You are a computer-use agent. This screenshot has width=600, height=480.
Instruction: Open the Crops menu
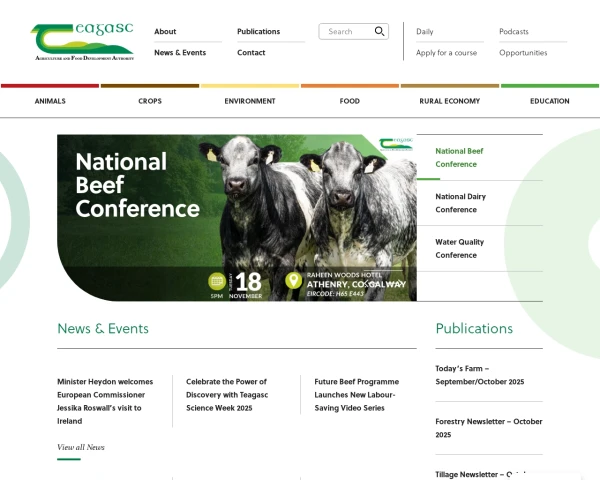[x=150, y=101]
